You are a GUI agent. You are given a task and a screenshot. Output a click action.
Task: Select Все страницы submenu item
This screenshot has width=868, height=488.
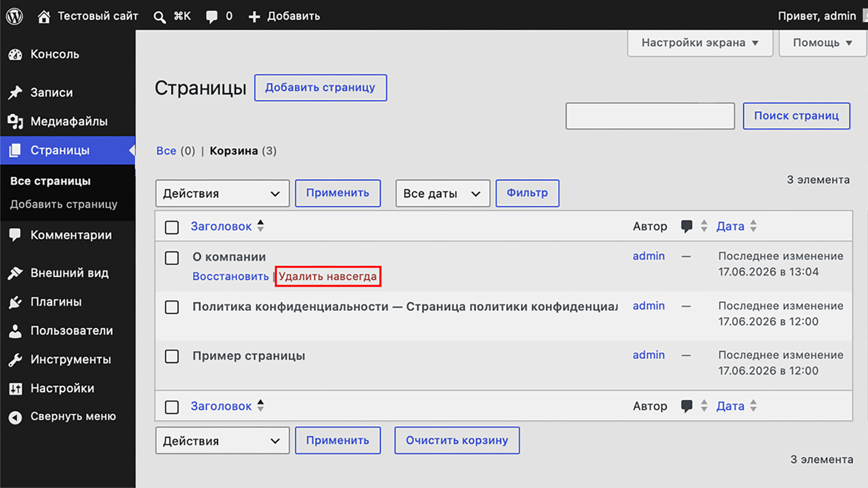click(50, 181)
